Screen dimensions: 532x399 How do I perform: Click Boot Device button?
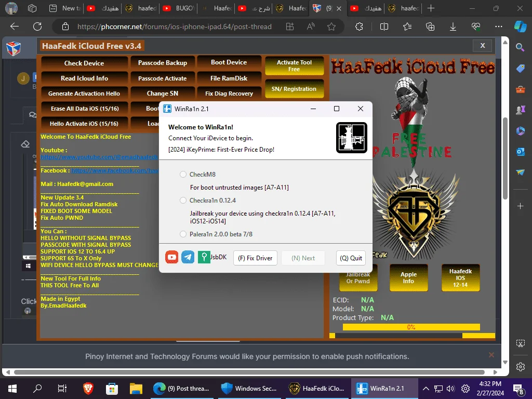(x=229, y=62)
